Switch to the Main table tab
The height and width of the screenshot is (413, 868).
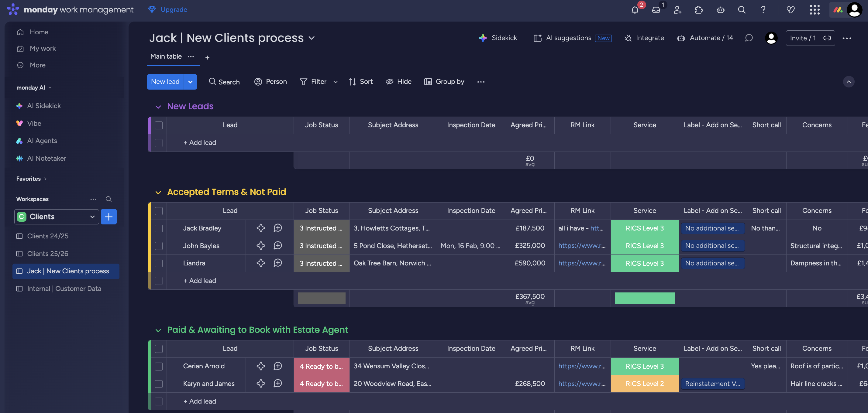tap(166, 56)
